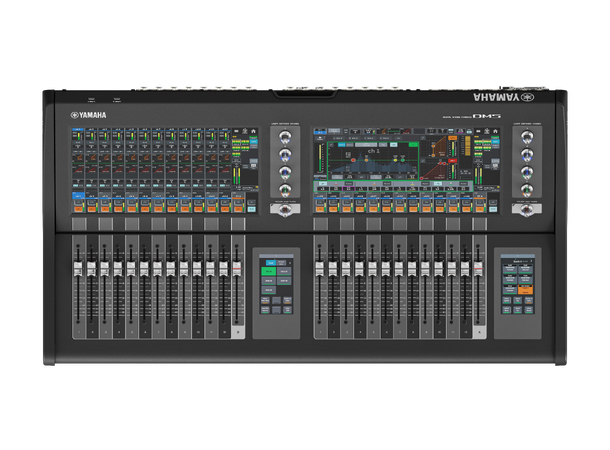Viewport: 610px width, 450px height.
Task: Select the red EQ band point
Action: click(x=353, y=160)
